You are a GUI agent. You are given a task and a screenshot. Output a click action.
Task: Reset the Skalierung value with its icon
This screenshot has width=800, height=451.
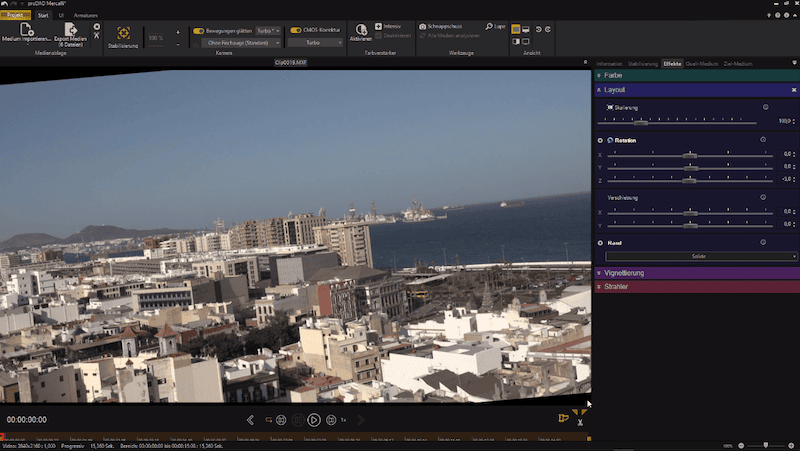pos(765,107)
